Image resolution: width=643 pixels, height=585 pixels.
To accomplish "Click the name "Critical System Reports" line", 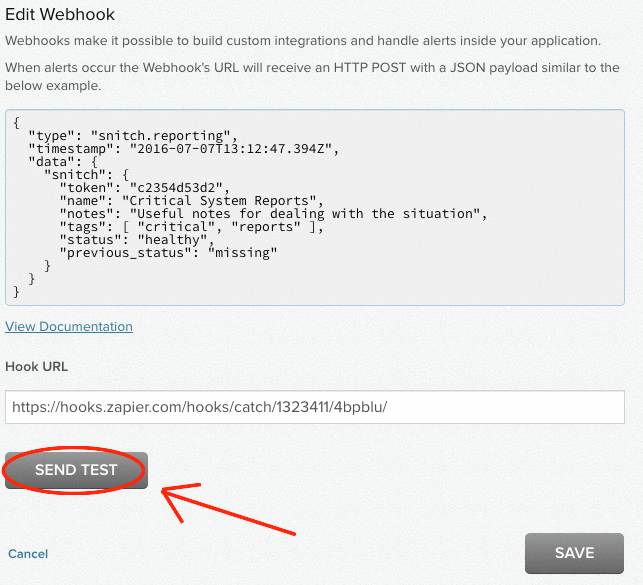I will coord(192,201).
